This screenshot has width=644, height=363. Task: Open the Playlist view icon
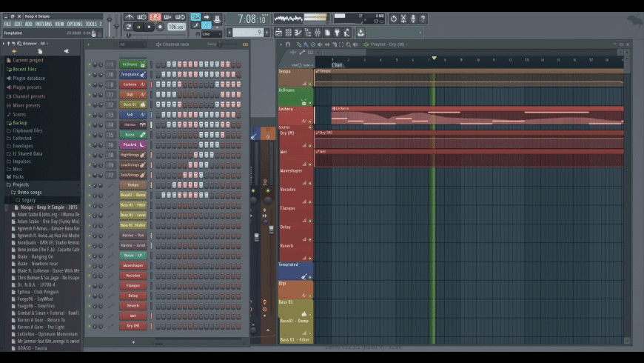click(279, 33)
